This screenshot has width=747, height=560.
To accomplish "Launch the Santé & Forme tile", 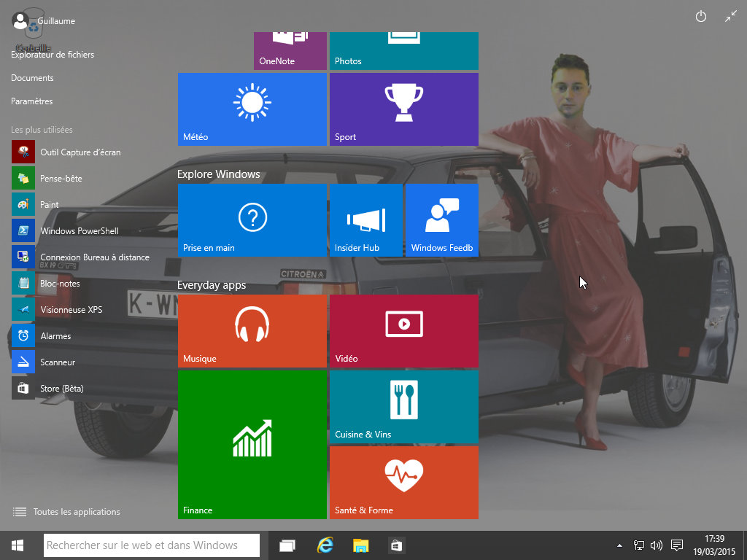I will (x=403, y=482).
